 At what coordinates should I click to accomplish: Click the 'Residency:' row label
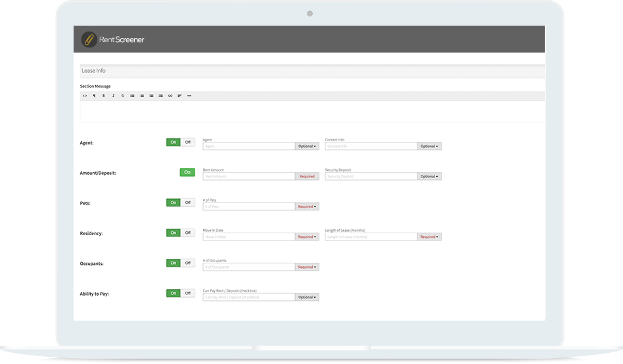coord(91,234)
